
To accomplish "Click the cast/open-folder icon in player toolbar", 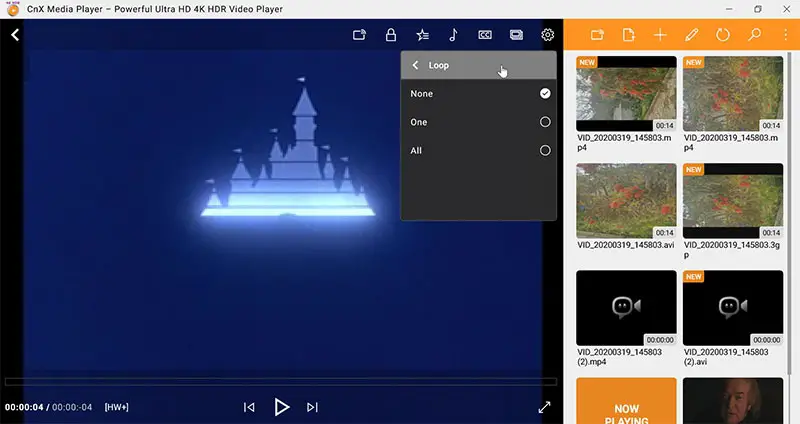I will 359,35.
